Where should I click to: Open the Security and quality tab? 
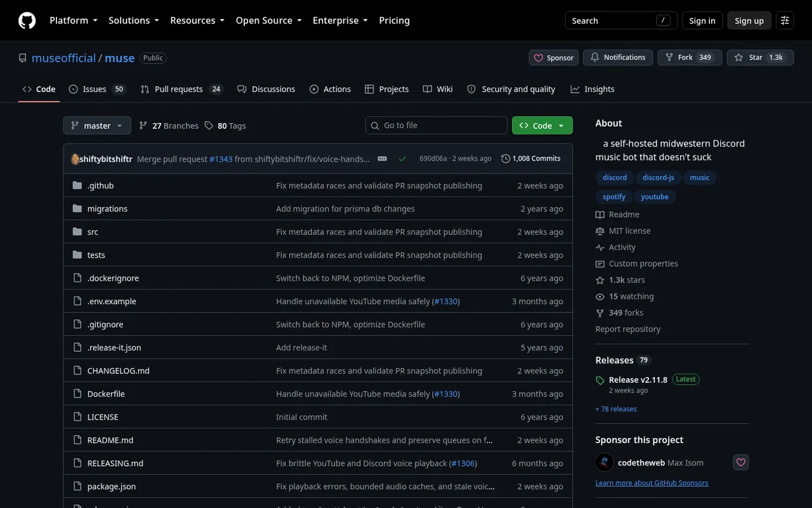coord(511,89)
